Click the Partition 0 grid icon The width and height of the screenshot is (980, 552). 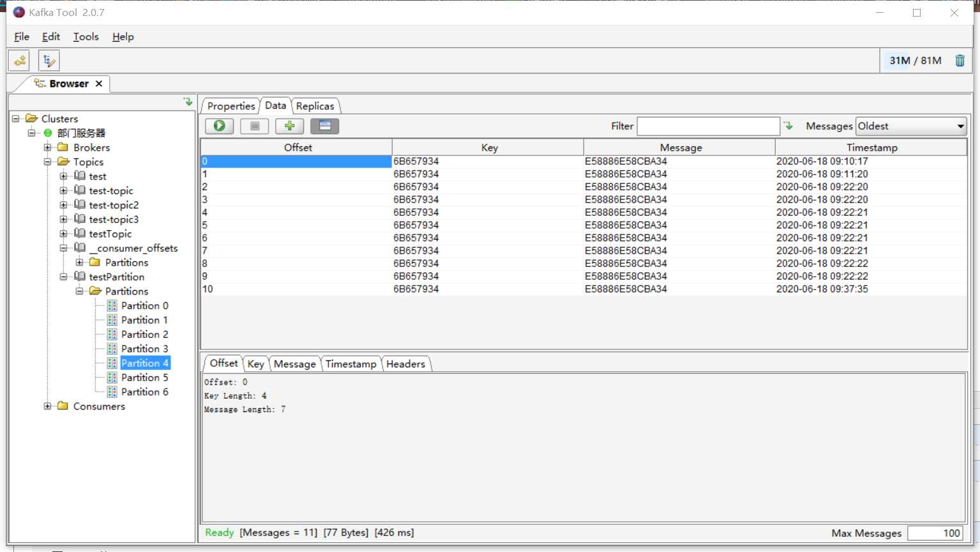[x=112, y=305]
